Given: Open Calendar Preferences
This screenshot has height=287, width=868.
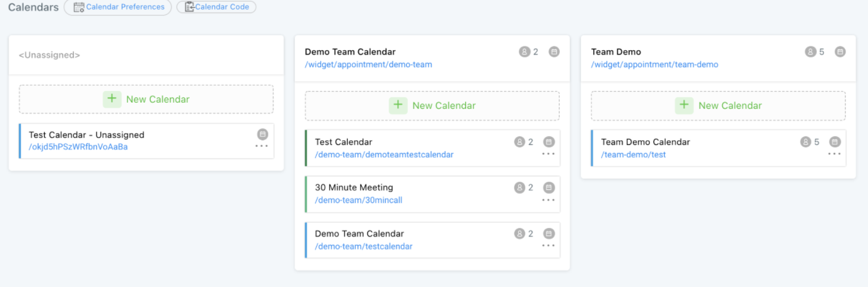Looking at the screenshot, I should click(118, 7).
